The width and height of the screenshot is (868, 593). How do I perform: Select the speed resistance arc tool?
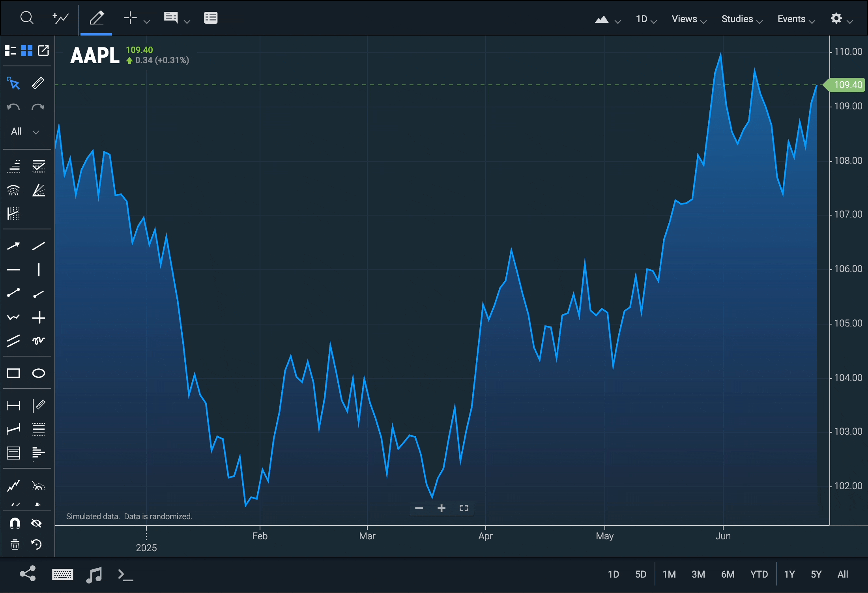[39, 486]
